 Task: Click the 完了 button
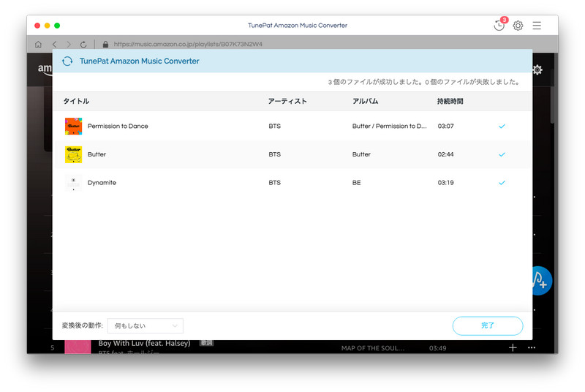point(488,325)
